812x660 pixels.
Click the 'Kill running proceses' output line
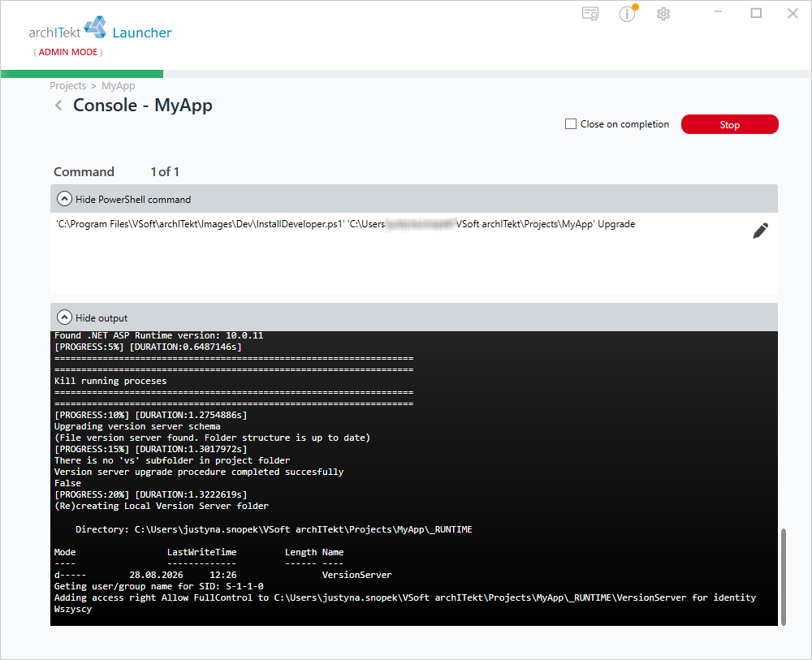tap(110, 381)
